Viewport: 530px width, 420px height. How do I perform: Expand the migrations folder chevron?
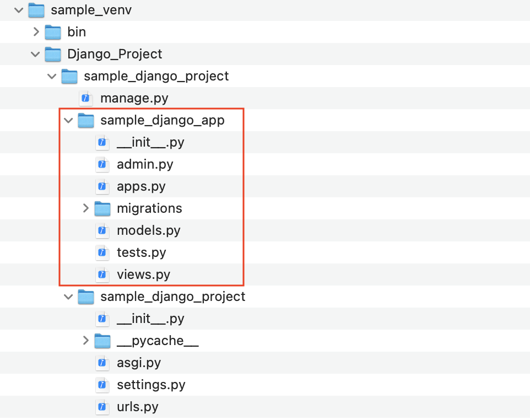(x=85, y=208)
